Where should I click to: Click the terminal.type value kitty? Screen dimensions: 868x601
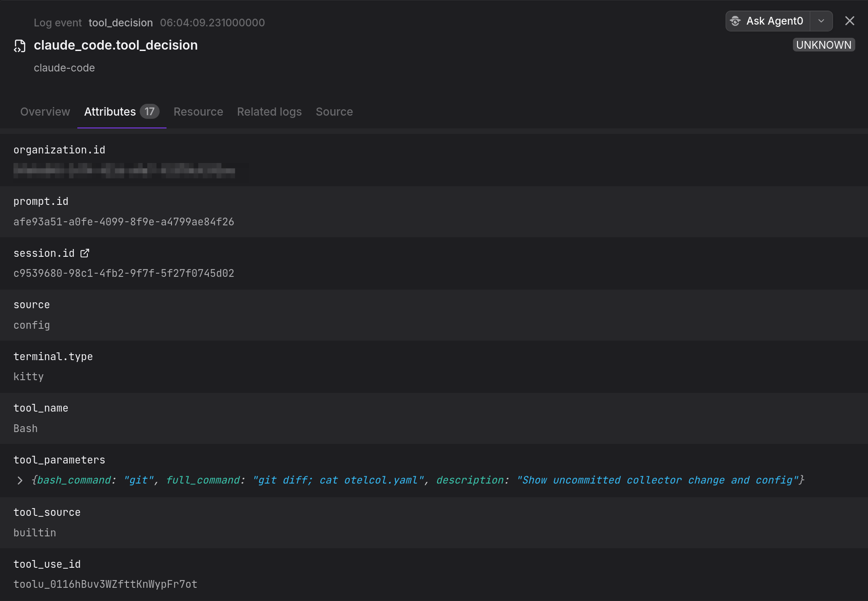(29, 377)
